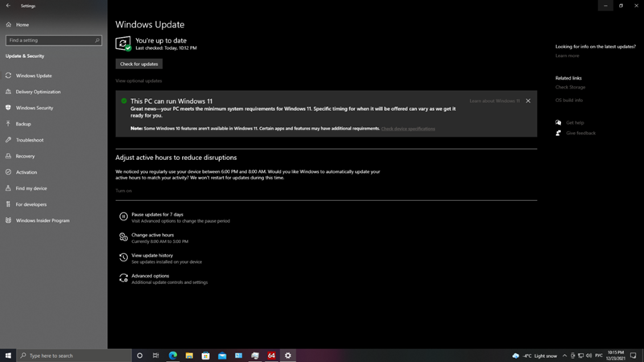
Task: Select the Find my device icon
Action: [8, 188]
